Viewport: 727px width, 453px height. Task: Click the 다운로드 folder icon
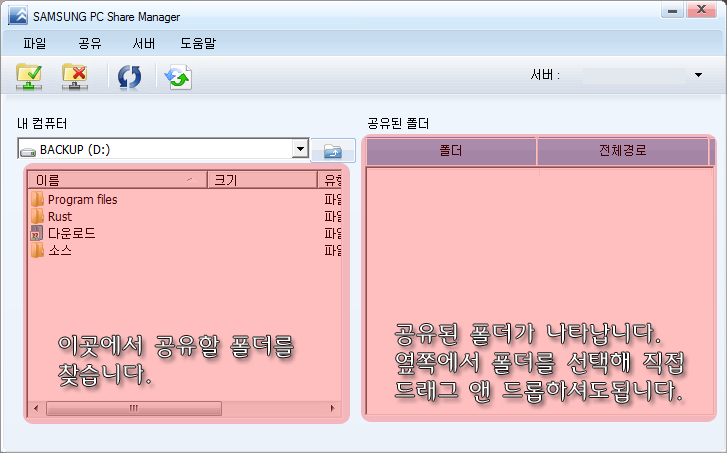[37, 233]
